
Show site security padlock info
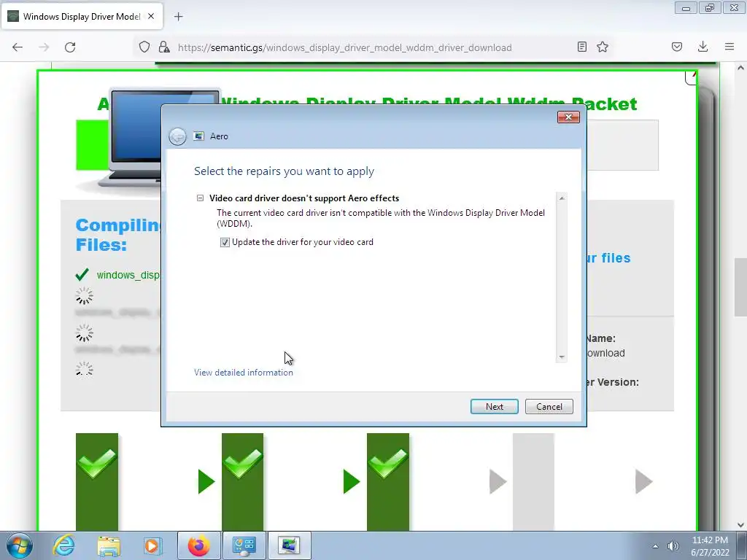[x=164, y=47]
